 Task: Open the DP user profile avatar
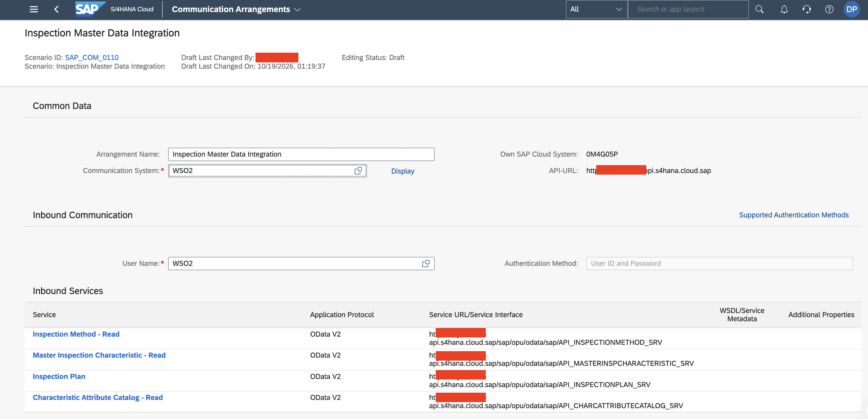pyautogui.click(x=851, y=9)
